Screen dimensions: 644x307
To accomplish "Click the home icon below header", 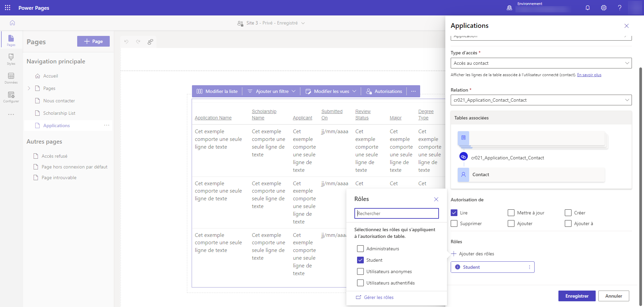I will [x=12, y=23].
